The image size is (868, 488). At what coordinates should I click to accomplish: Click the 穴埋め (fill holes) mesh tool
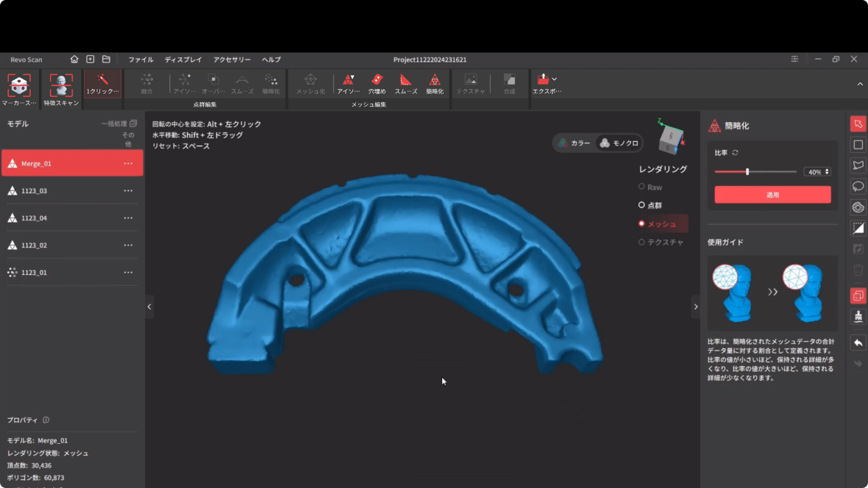[x=377, y=83]
